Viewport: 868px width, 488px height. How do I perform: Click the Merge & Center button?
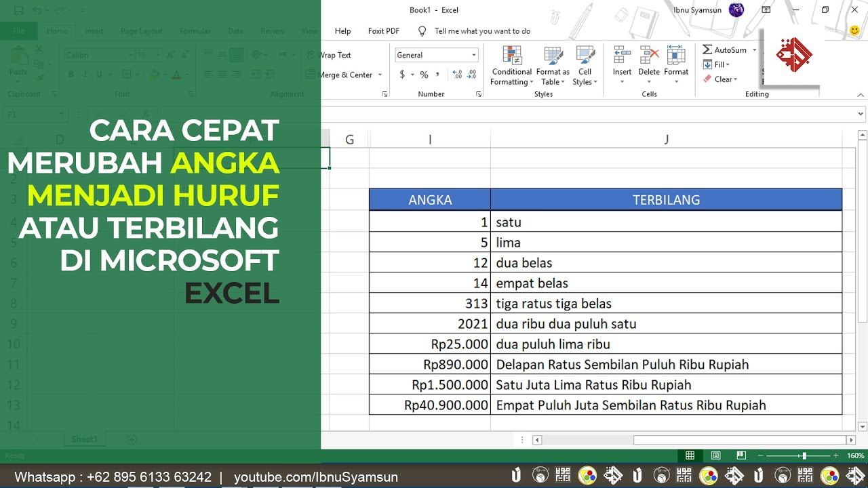click(346, 75)
